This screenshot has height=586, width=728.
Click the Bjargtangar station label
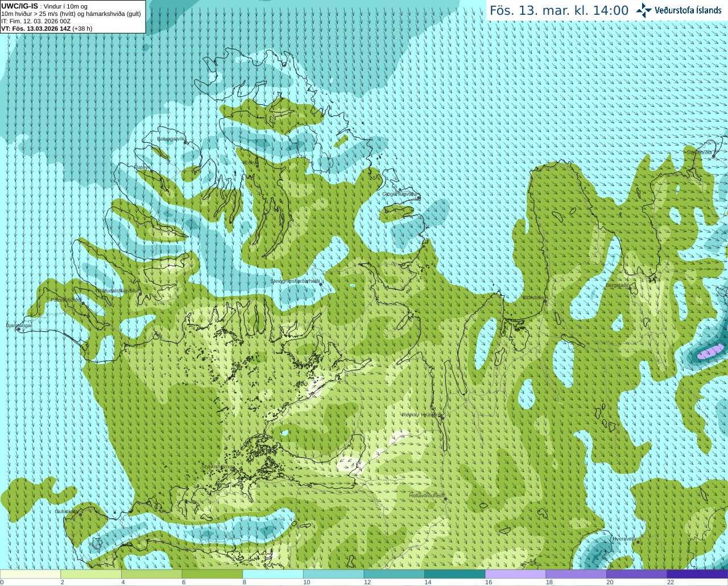point(19,325)
